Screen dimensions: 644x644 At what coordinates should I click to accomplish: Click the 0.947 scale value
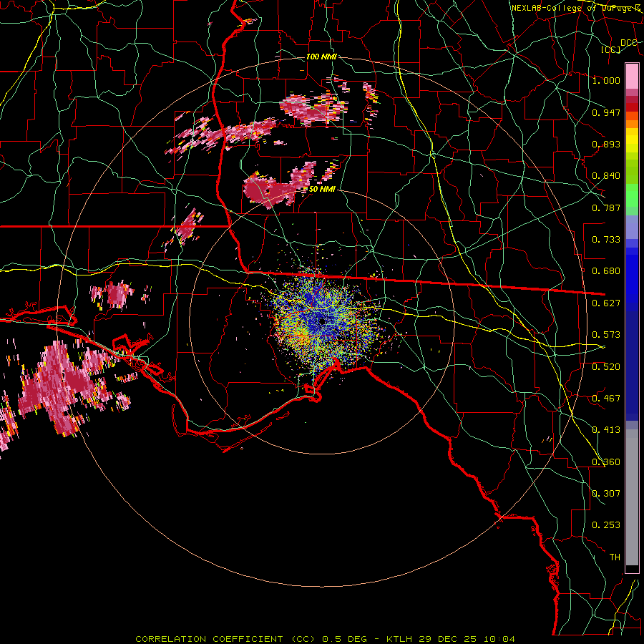pyautogui.click(x=606, y=112)
